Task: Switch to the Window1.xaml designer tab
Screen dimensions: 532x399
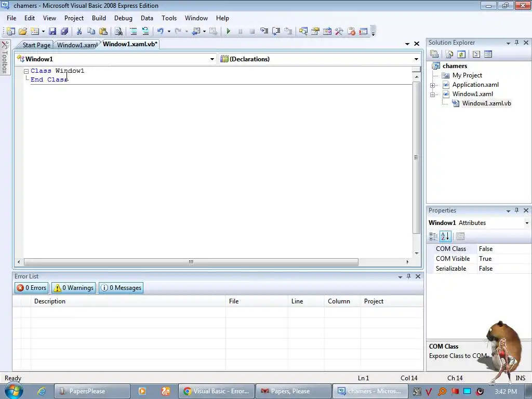Action: click(77, 45)
